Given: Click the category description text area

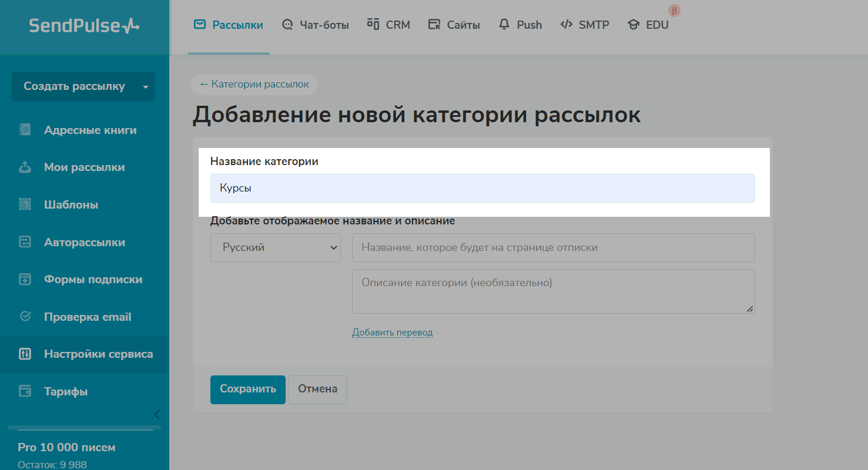Looking at the screenshot, I should (x=552, y=291).
